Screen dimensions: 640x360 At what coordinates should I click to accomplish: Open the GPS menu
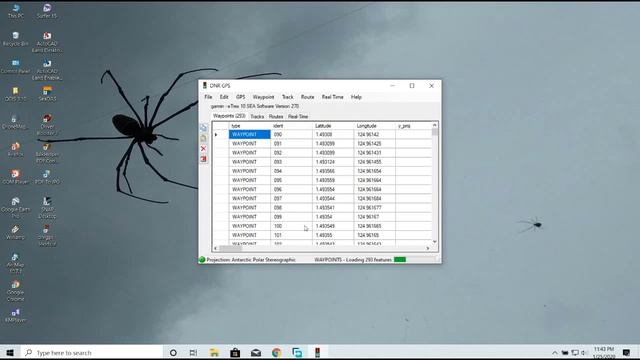click(x=241, y=97)
